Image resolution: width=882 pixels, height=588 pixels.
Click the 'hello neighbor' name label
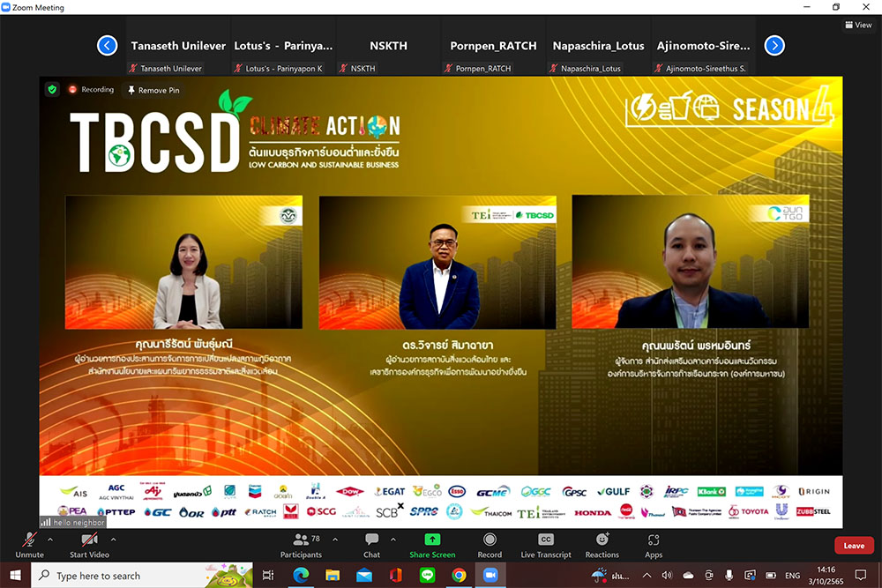pyautogui.click(x=73, y=522)
